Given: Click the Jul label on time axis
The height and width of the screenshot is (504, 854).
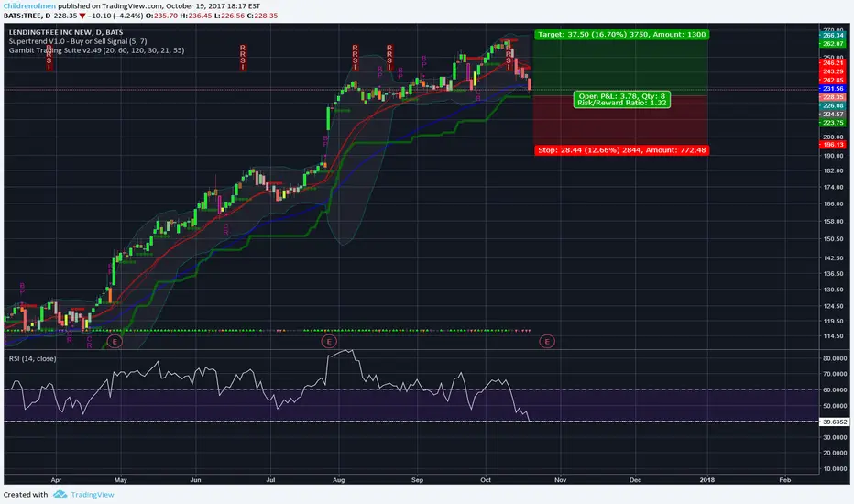Looking at the screenshot, I should 270,480.
